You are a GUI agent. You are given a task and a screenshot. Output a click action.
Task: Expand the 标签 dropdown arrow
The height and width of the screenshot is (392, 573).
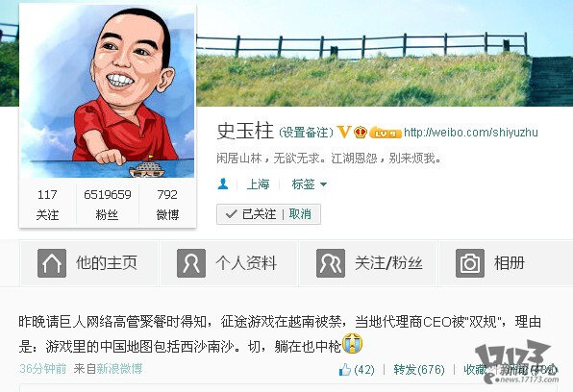323,184
